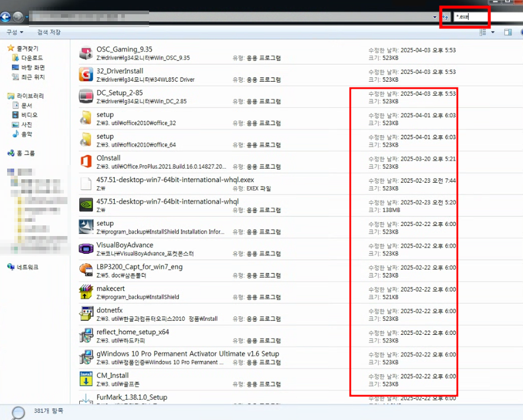The image size is (523, 420).
Task: Refresh the search results via address bar icon
Action: (x=445, y=17)
